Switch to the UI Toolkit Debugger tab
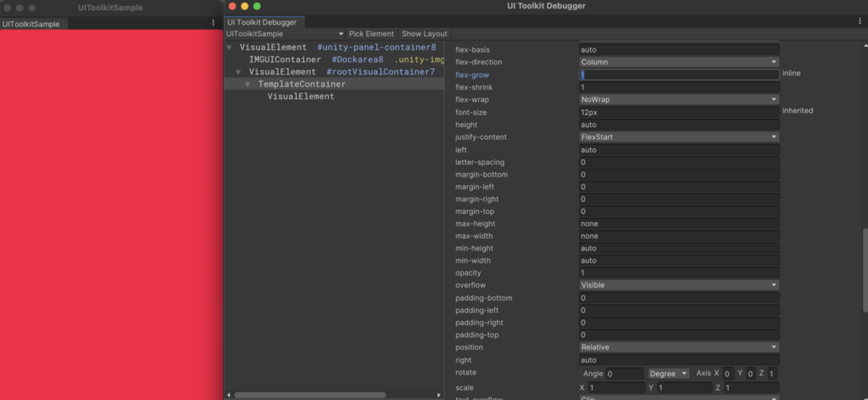868x400 pixels. click(x=262, y=22)
